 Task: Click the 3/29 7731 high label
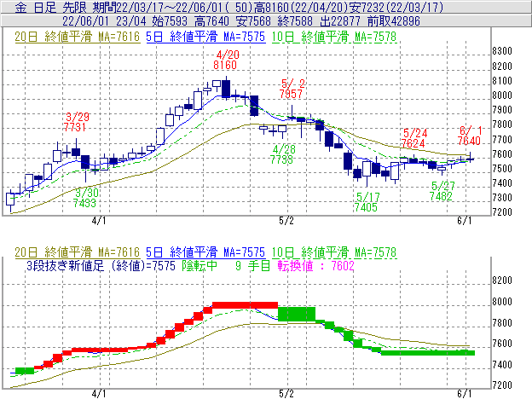tap(77, 122)
